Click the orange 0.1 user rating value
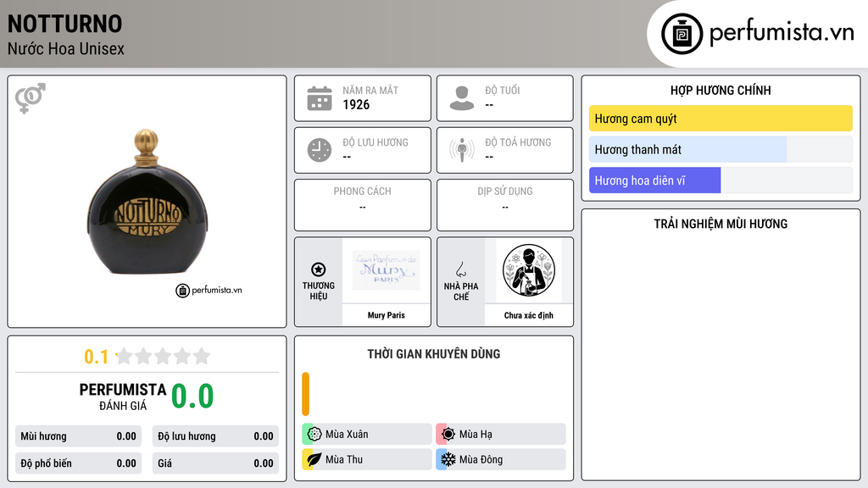This screenshot has height=488, width=868. point(96,357)
